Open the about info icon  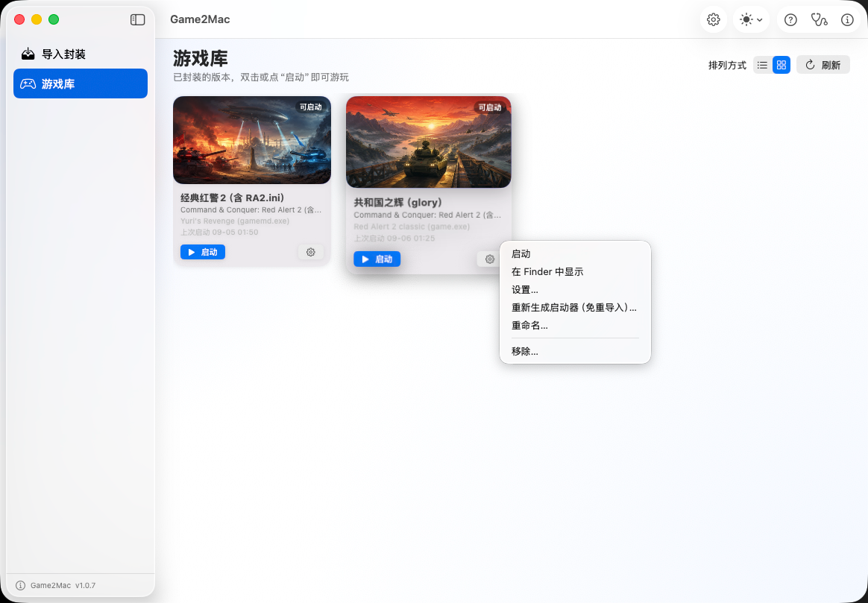click(x=847, y=20)
